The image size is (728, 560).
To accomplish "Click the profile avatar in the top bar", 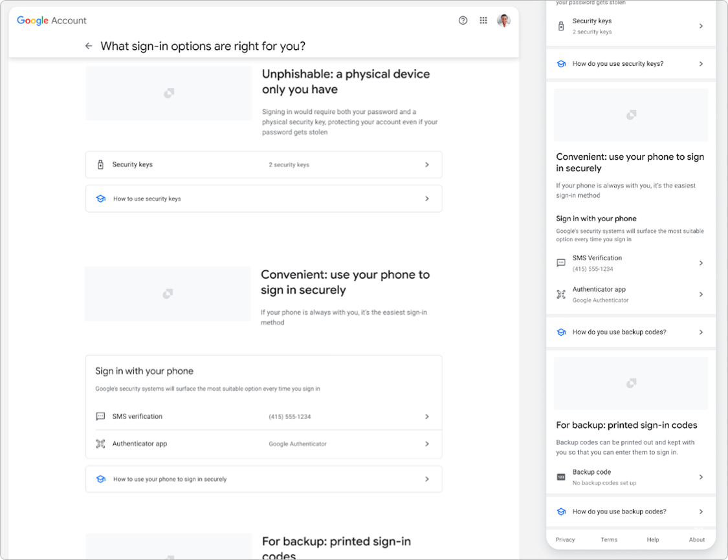I will tap(503, 20).
